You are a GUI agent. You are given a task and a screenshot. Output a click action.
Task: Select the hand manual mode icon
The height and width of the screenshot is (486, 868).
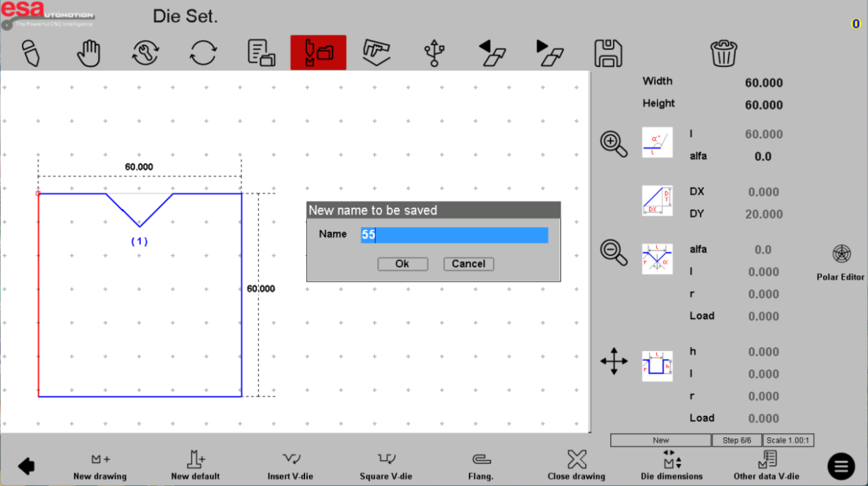88,53
